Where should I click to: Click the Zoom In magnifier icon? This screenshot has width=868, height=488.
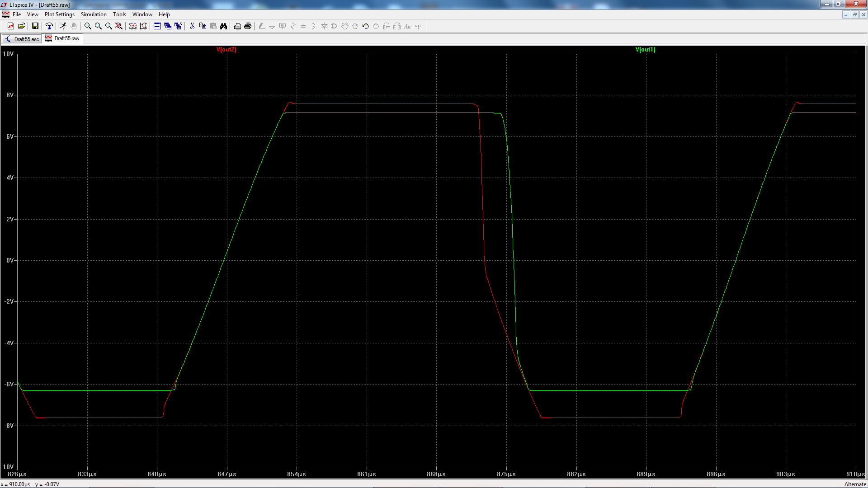tap(88, 26)
